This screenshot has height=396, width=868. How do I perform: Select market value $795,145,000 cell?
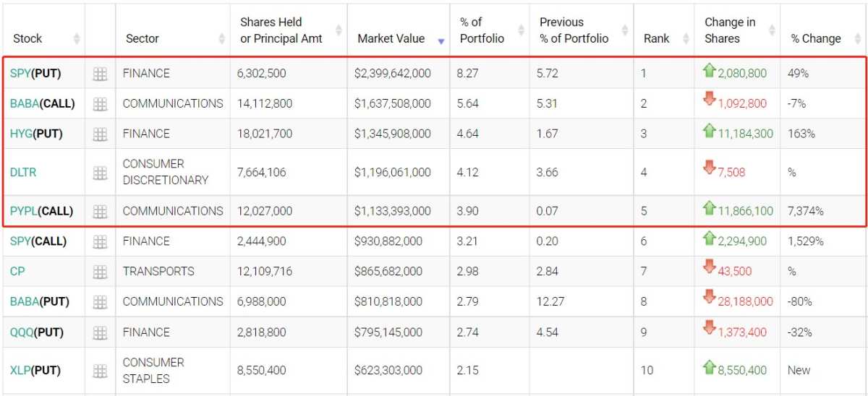[388, 332]
